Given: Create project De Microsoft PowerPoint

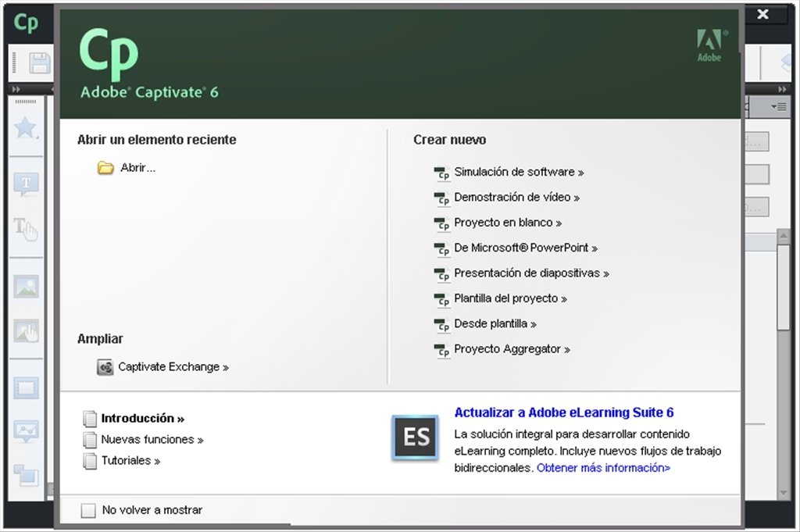Looking at the screenshot, I should pyautogui.click(x=526, y=248).
